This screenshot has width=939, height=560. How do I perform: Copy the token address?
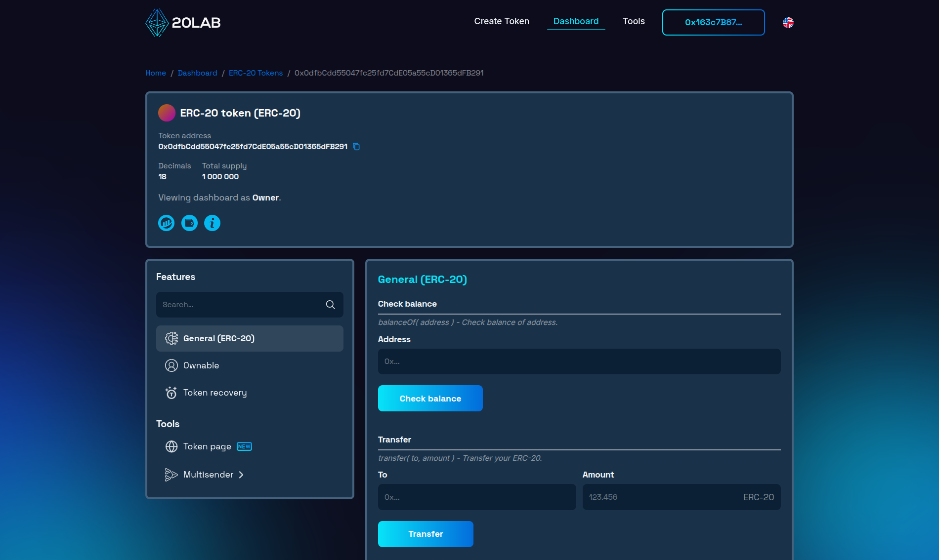coord(356,147)
